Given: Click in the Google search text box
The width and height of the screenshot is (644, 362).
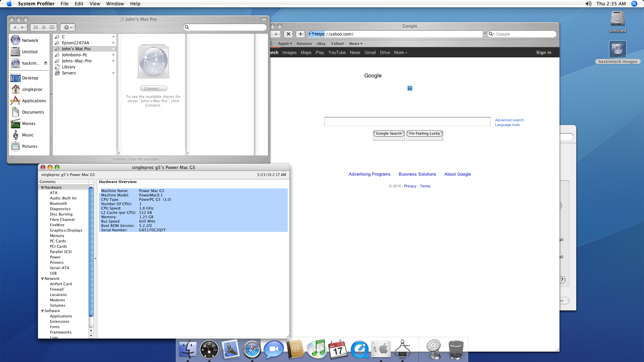Looking at the screenshot, I should pyautogui.click(x=407, y=121).
